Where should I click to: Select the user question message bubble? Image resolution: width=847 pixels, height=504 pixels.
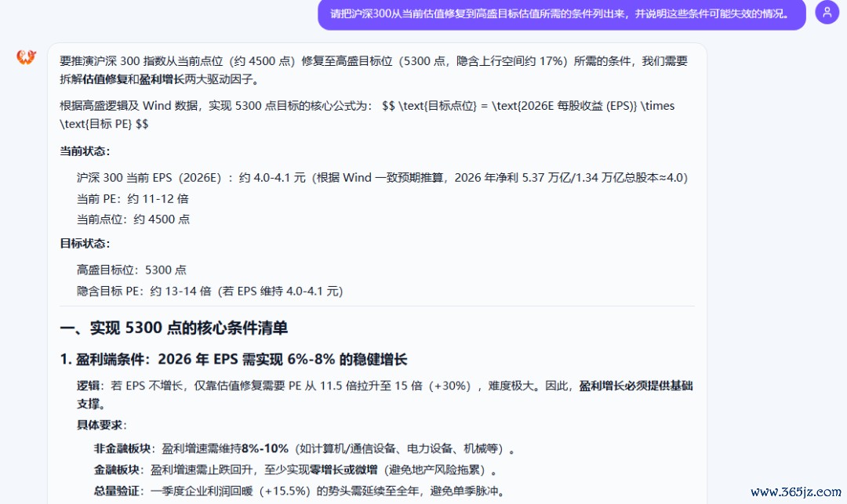562,13
